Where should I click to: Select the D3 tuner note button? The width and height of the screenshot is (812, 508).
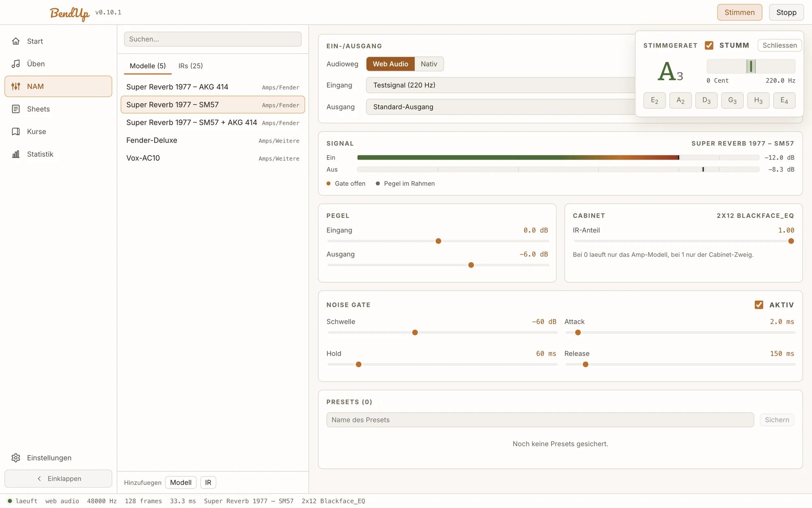tap(706, 100)
